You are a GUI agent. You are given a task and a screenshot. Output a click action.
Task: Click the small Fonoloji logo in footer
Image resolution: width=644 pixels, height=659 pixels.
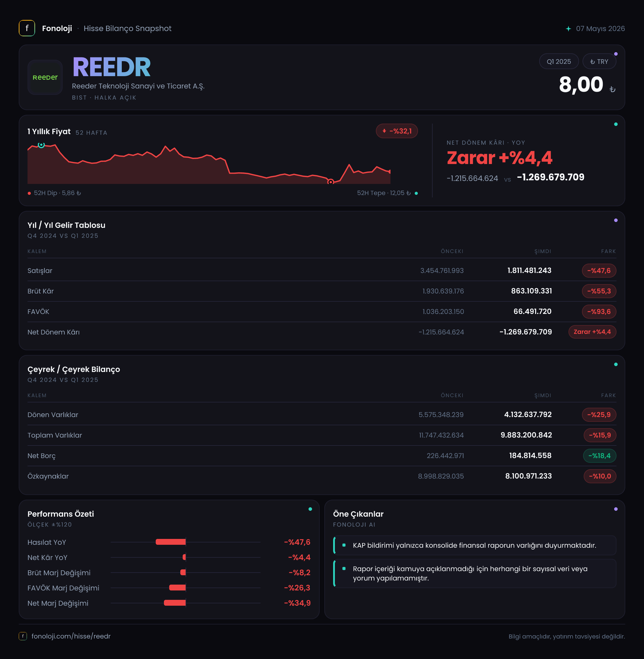tap(23, 636)
